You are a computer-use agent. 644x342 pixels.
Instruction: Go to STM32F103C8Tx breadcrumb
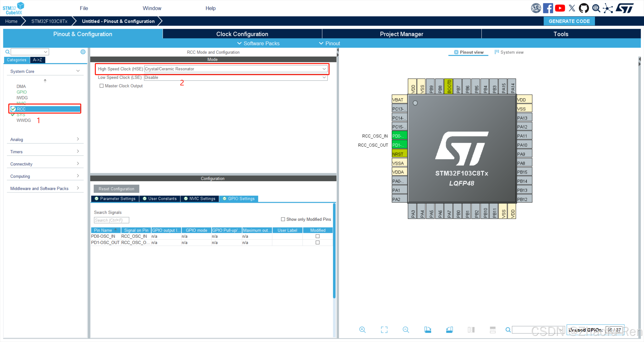[x=49, y=21]
